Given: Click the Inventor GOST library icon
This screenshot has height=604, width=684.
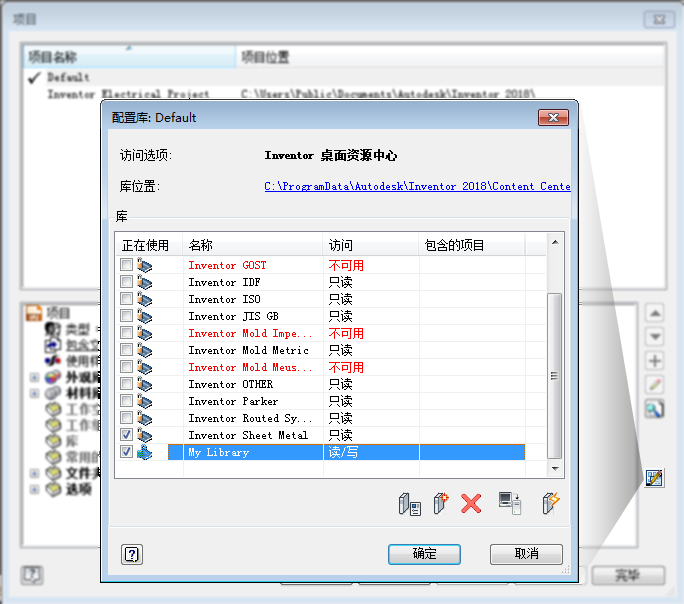Looking at the screenshot, I should coord(144,265).
